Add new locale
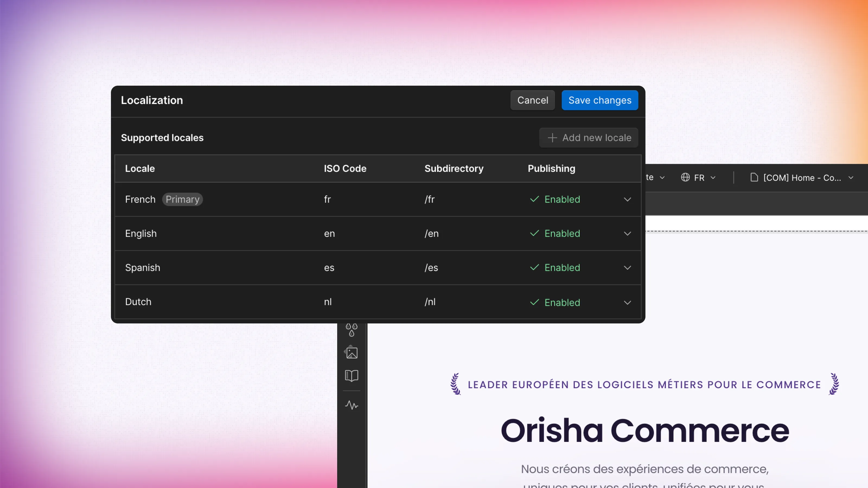This screenshot has height=488, width=868. point(589,137)
